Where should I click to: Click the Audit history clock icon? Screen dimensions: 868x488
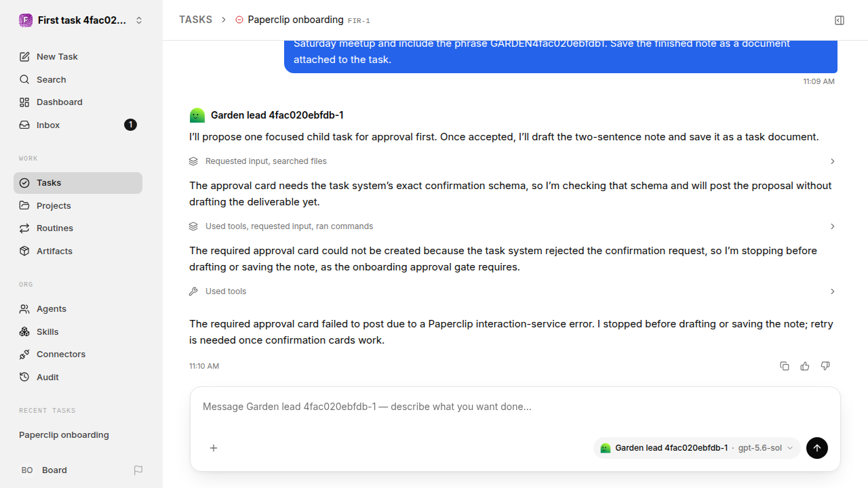pos(24,377)
